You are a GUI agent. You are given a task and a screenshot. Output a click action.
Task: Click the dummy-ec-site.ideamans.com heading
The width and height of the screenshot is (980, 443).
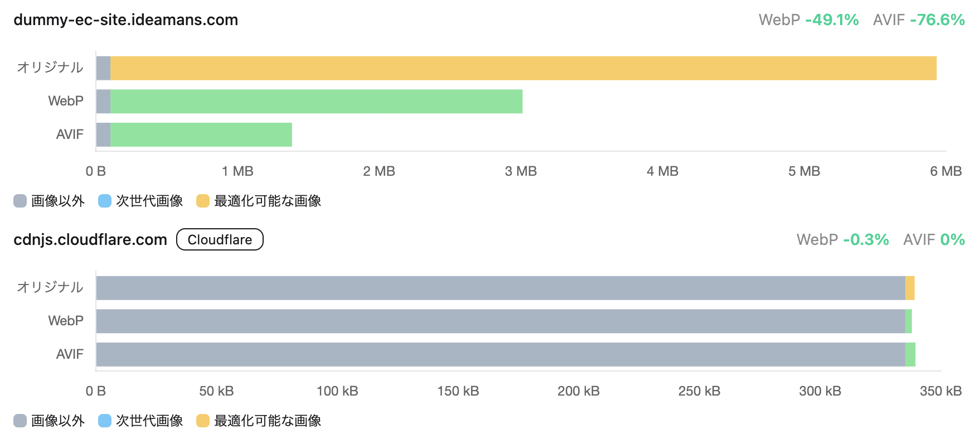coord(125,20)
